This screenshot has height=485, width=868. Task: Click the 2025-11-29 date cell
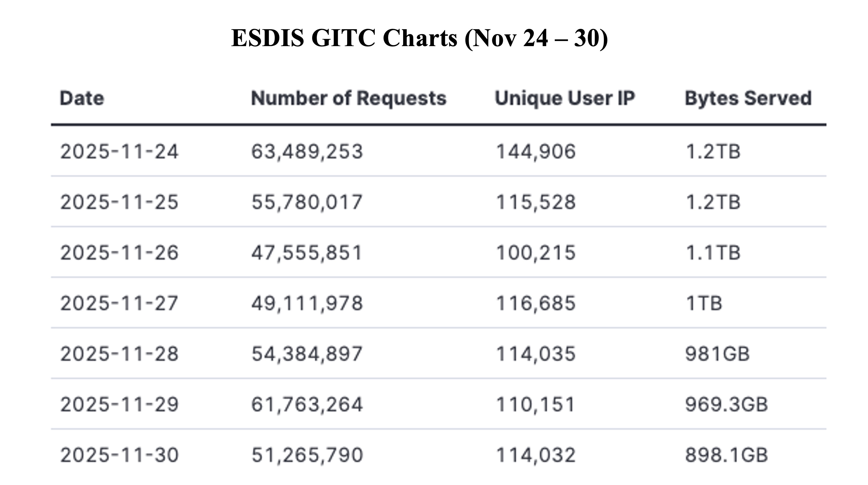coord(119,404)
